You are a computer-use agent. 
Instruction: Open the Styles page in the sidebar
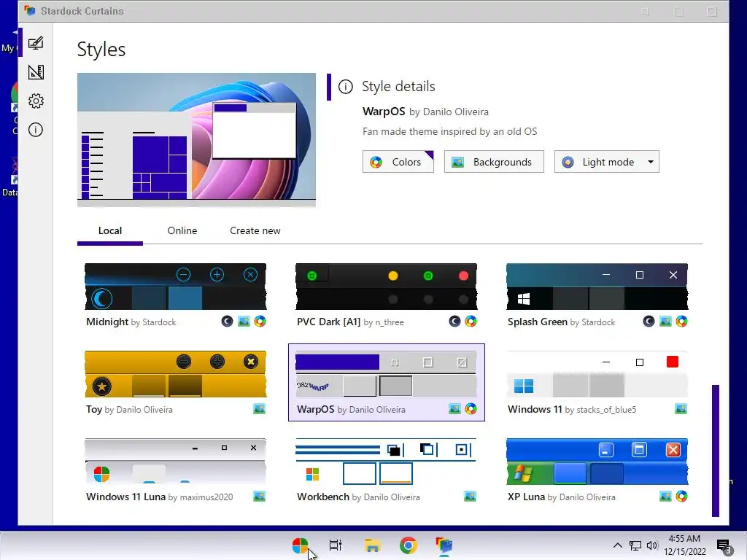coord(36,43)
